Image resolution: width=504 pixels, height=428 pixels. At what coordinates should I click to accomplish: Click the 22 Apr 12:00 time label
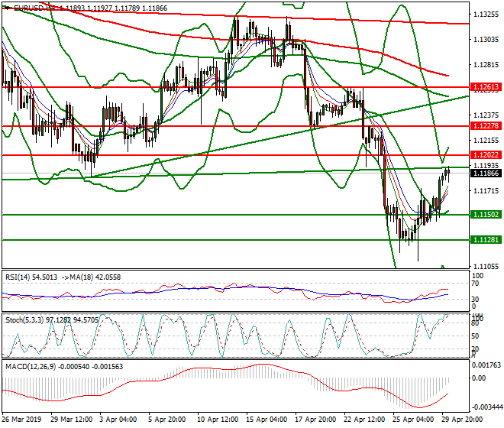(365, 420)
